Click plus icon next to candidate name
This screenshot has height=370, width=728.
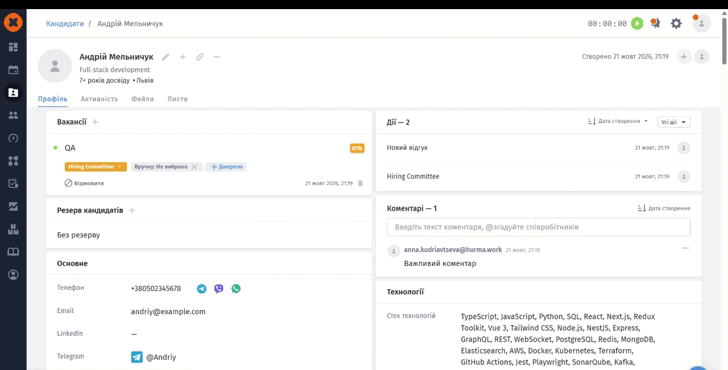[182, 57]
